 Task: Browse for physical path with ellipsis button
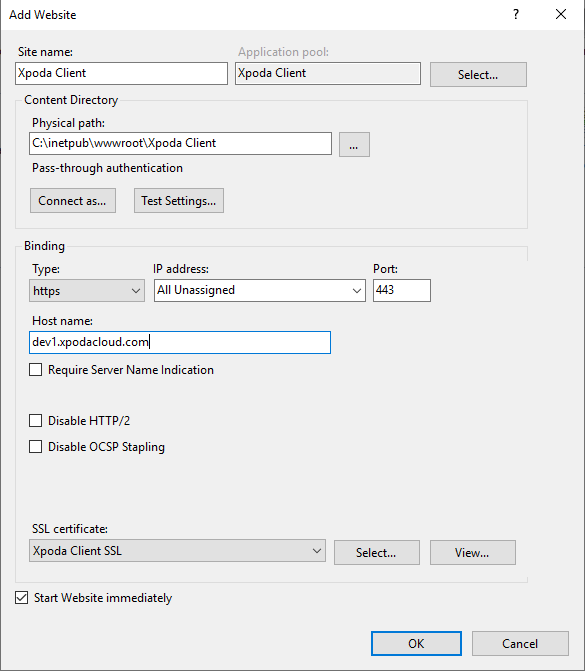[354, 145]
